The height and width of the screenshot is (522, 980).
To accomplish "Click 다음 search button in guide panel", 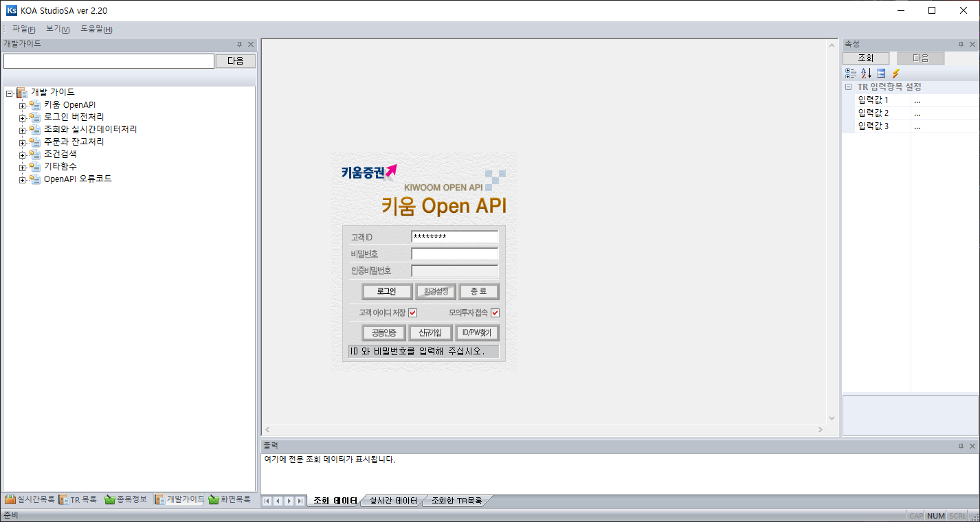I will [x=235, y=60].
